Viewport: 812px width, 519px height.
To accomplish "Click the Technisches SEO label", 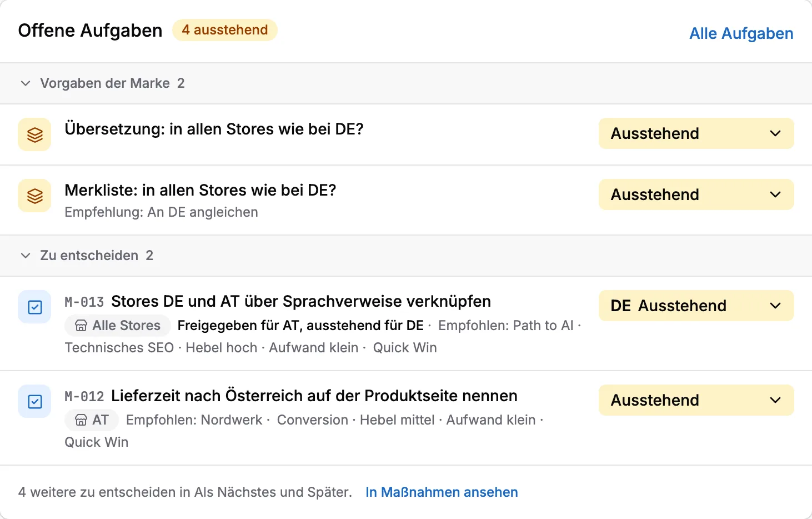I will pos(119,348).
